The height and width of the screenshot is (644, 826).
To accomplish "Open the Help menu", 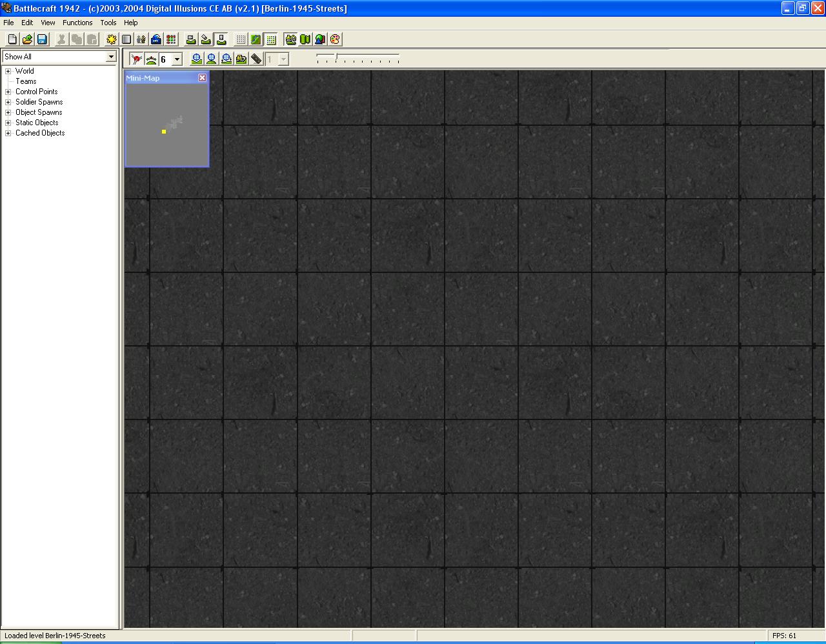I will tap(131, 23).
